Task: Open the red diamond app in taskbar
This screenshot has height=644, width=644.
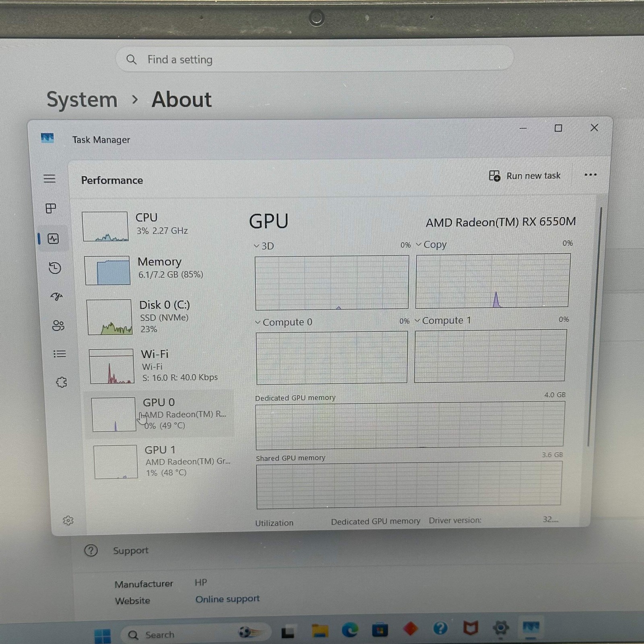Action: pyautogui.click(x=410, y=629)
